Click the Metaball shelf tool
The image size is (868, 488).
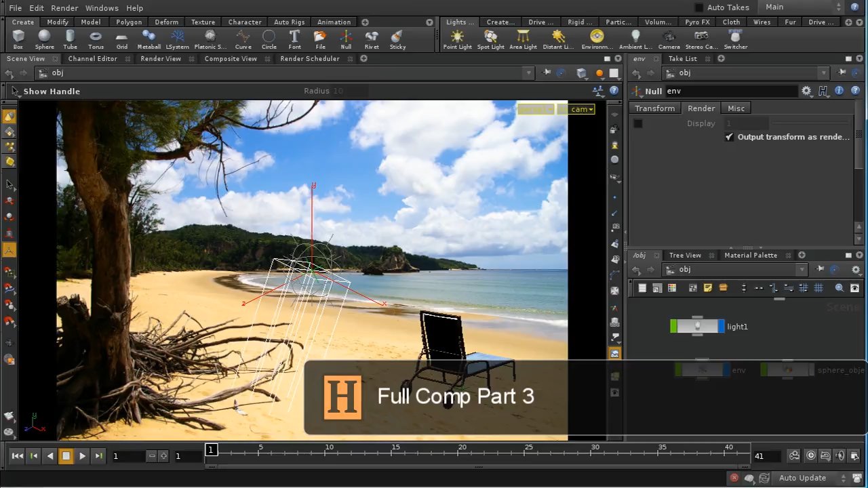point(148,39)
